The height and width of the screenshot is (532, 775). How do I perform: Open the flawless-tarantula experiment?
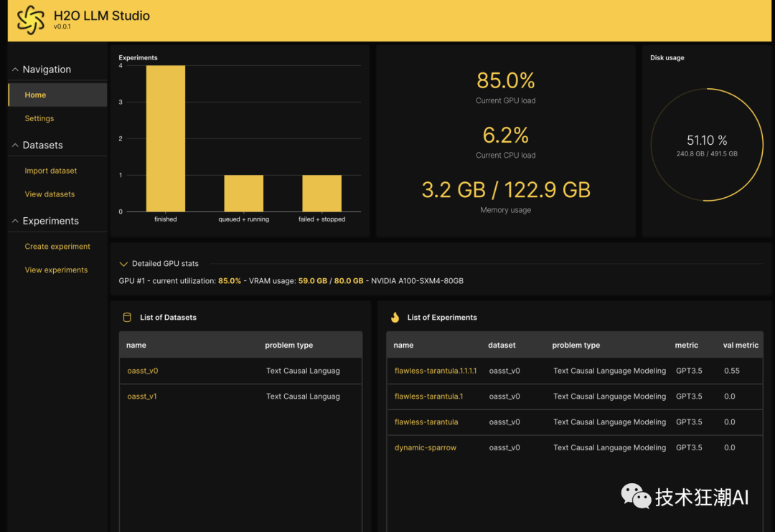(426, 422)
